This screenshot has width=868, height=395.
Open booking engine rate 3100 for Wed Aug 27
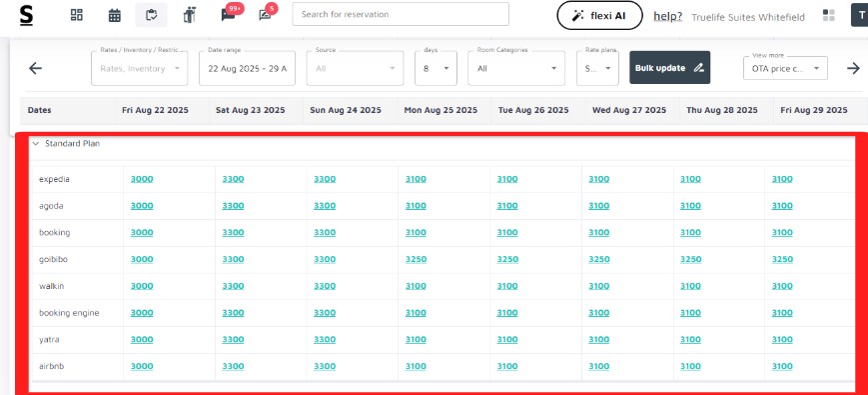click(x=599, y=313)
